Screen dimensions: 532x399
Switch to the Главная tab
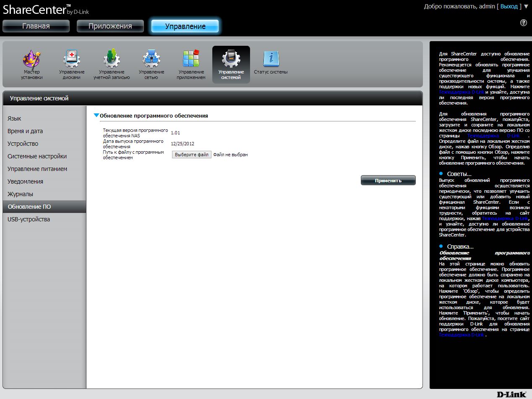(x=36, y=26)
